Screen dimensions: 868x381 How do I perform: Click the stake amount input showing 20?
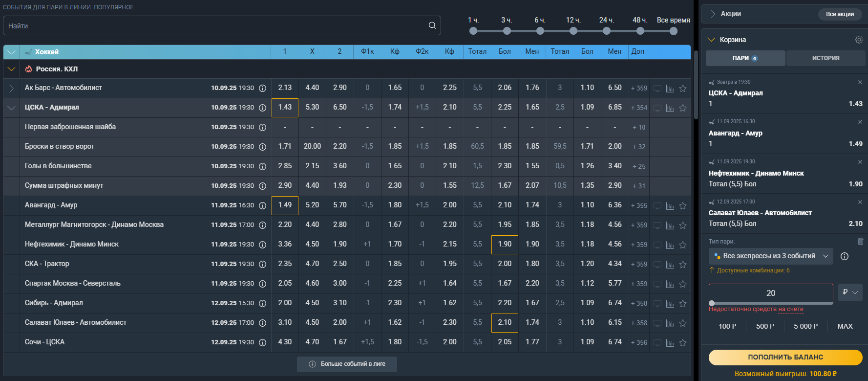pyautogui.click(x=771, y=293)
